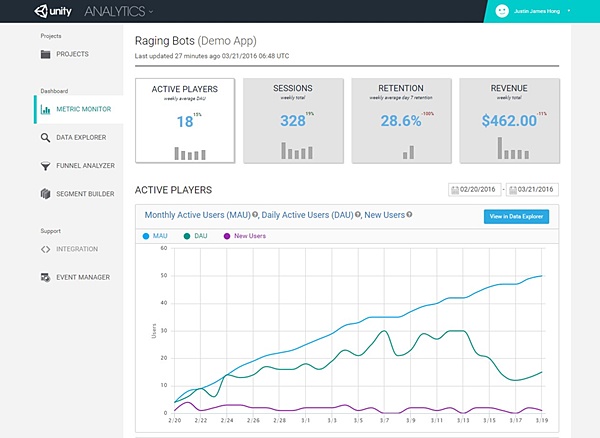600x438 pixels.
Task: Click the 328 sessions value
Action: tap(293, 121)
